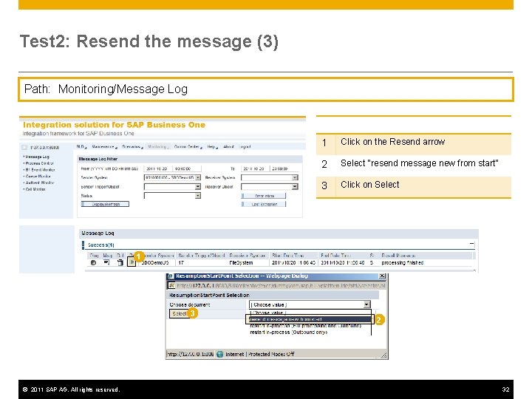This screenshot has height=399, width=532.
Task: Select "restart in-process (Outbound only)" option
Action: 288,332
